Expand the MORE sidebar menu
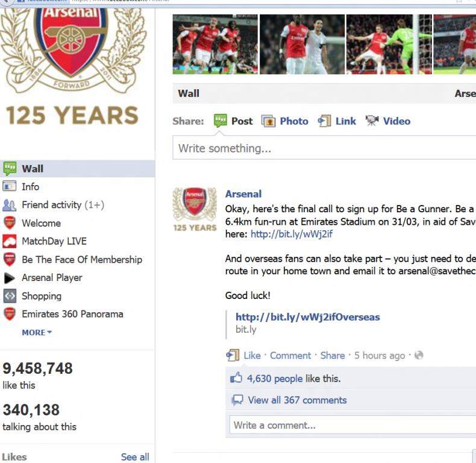476x463 pixels. tap(37, 332)
